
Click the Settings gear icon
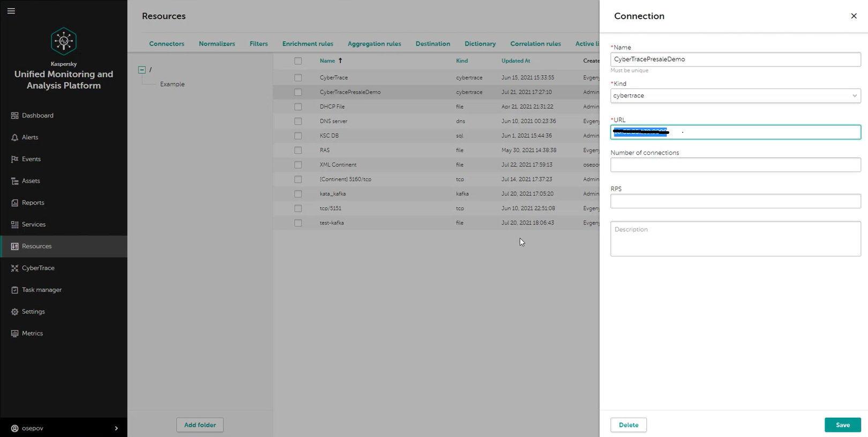coord(14,312)
